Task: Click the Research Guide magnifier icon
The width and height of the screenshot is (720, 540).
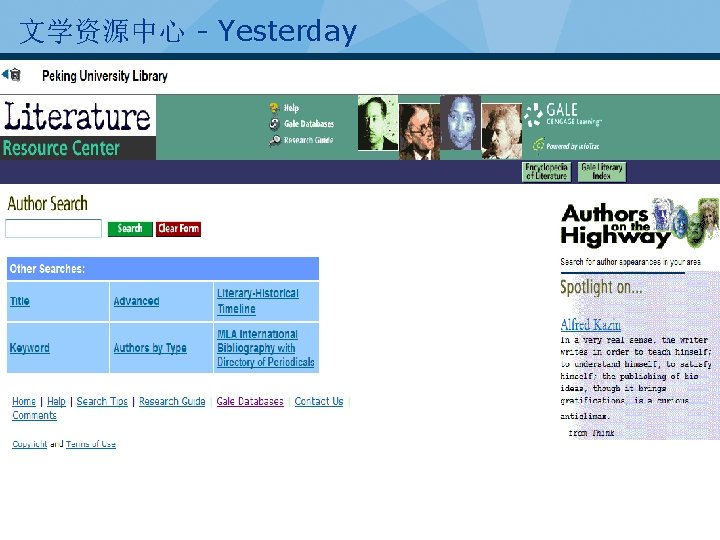Action: coord(275,140)
